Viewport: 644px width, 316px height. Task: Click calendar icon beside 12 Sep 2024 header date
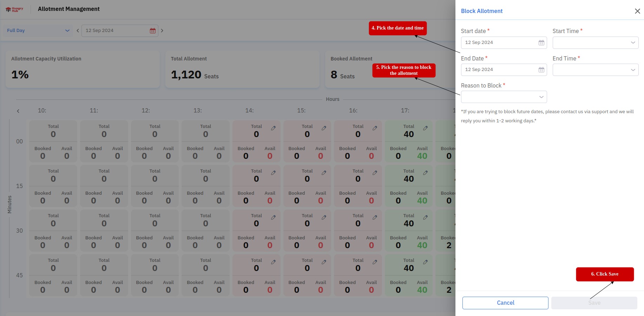[152, 31]
